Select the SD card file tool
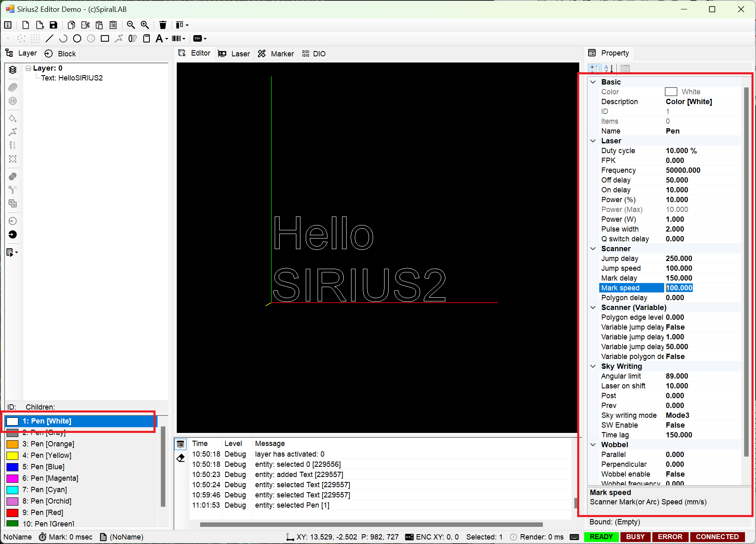Viewport: 756px width, 544px height. pyautogui.click(x=147, y=38)
